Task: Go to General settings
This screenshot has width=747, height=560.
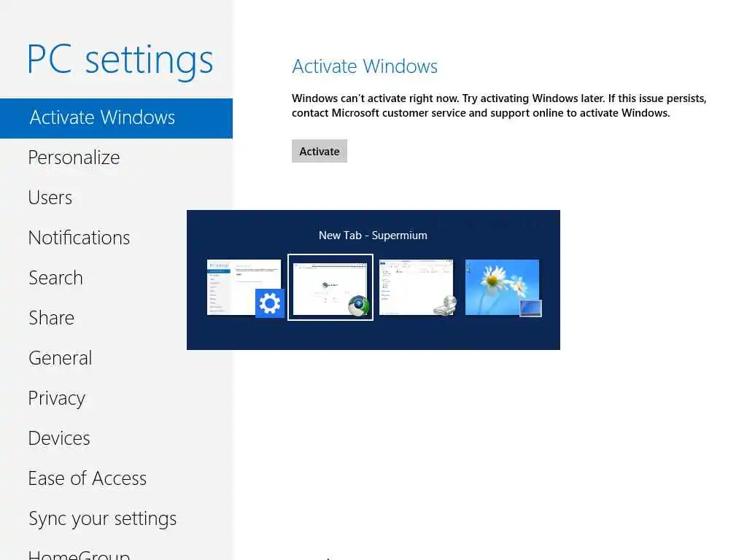Action: point(60,357)
